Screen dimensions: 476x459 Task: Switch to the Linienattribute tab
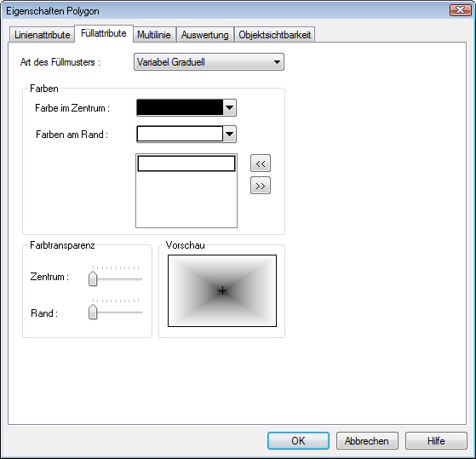[x=43, y=35]
